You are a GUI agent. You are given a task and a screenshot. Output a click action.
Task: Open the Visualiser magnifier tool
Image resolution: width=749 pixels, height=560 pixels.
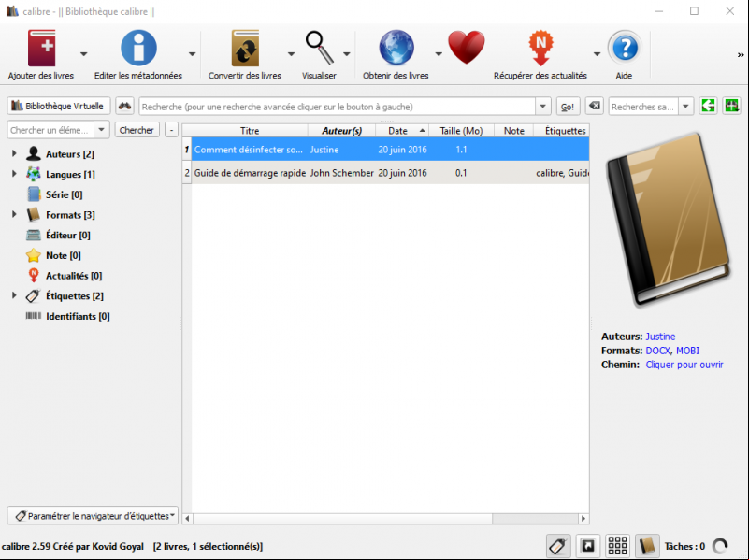point(320,48)
